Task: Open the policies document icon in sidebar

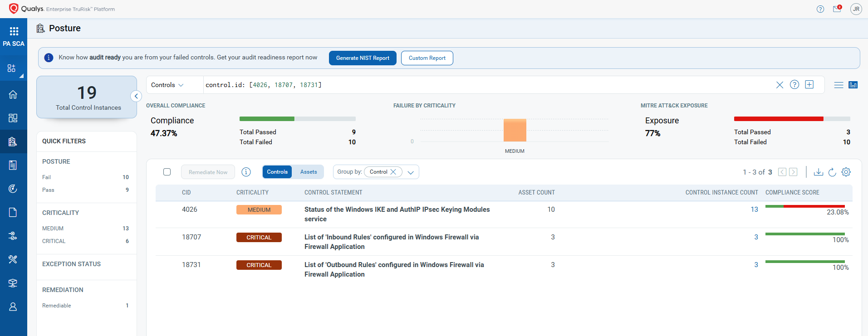Action: coord(13,212)
